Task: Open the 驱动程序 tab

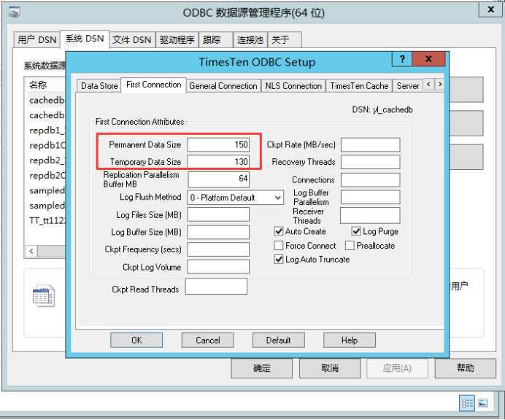Action: coord(177,40)
